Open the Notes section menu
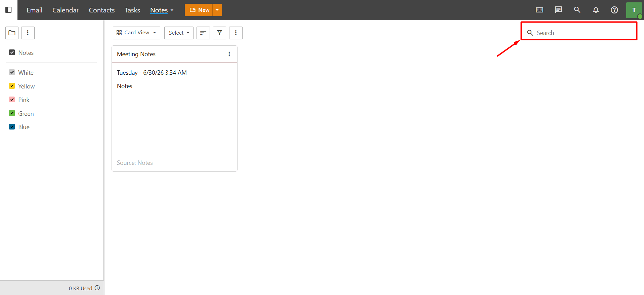644x295 pixels. tap(162, 10)
